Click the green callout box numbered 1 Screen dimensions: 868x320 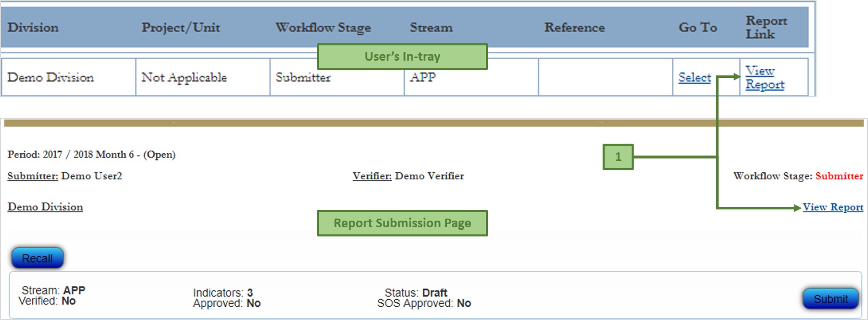[x=618, y=157]
